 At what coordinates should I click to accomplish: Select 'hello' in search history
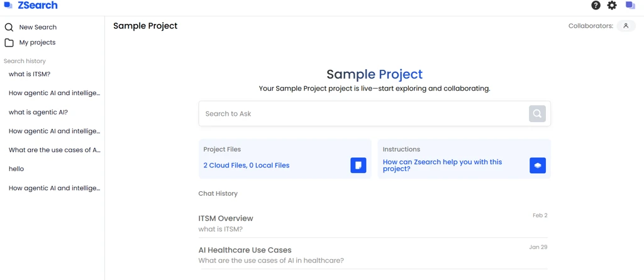coord(16,169)
